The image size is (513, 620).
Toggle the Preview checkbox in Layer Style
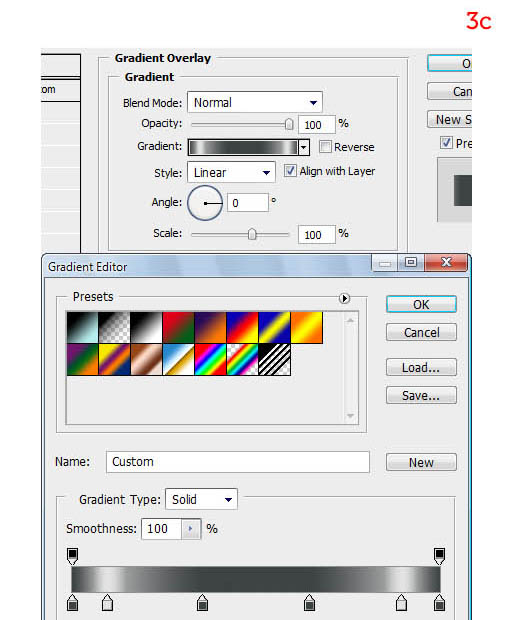pyautogui.click(x=446, y=142)
